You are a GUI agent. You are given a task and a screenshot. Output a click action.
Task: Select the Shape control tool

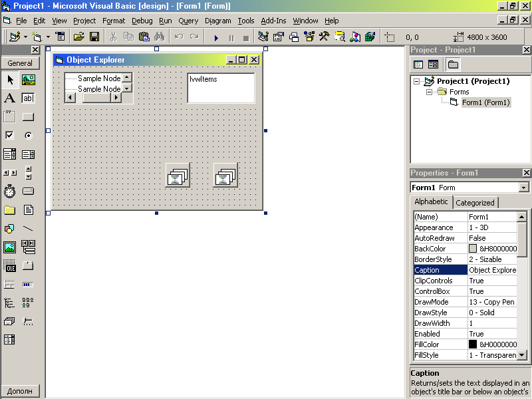pos(9,229)
